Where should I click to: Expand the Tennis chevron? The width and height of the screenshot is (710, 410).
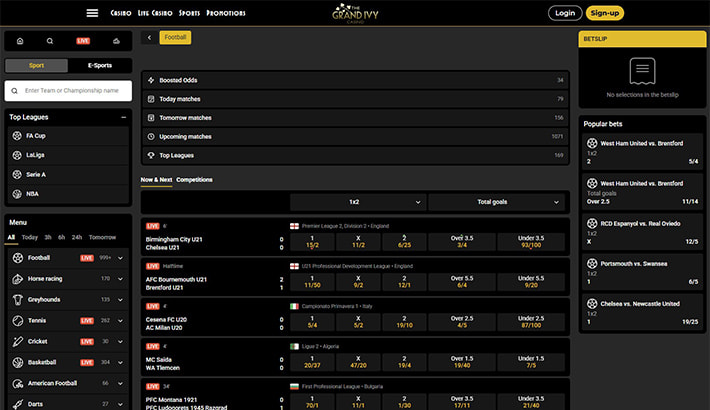(x=120, y=321)
